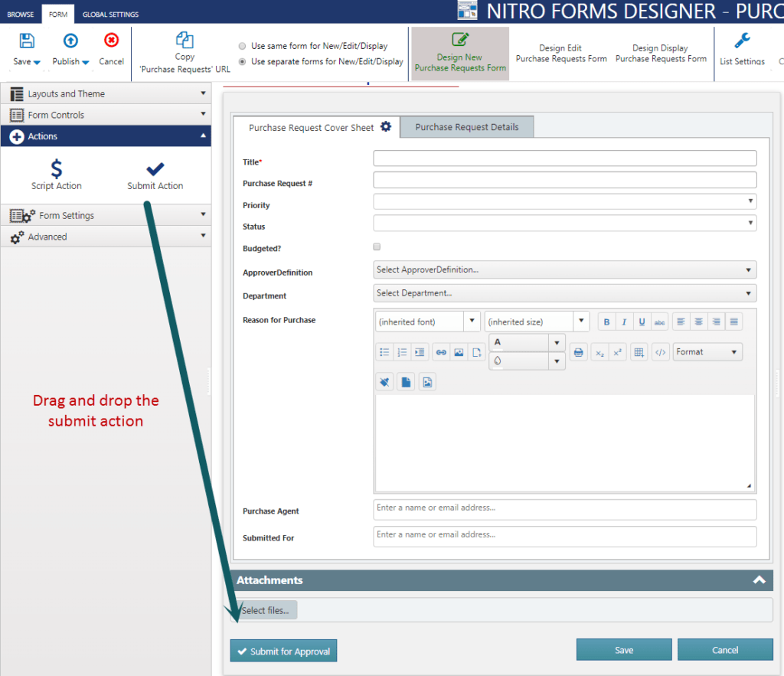This screenshot has width=784, height=676.
Task: Click the insert image icon in the editor
Action: [459, 351]
